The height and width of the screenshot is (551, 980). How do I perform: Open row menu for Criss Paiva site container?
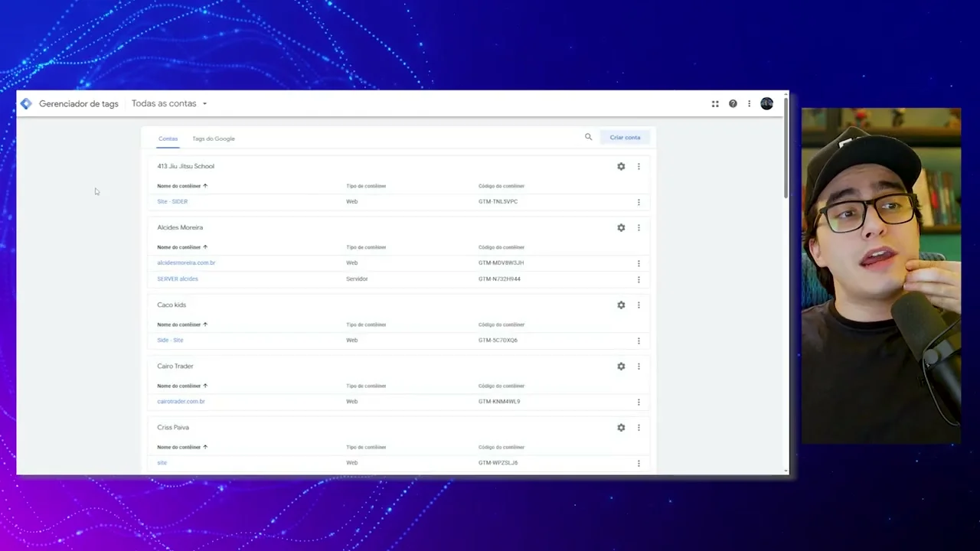click(639, 463)
